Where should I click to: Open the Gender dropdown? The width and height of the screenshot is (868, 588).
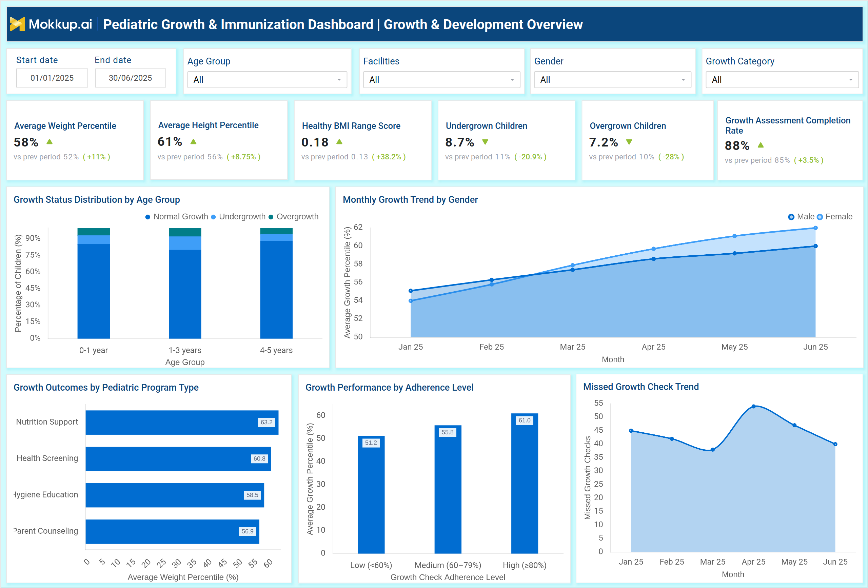pyautogui.click(x=613, y=80)
